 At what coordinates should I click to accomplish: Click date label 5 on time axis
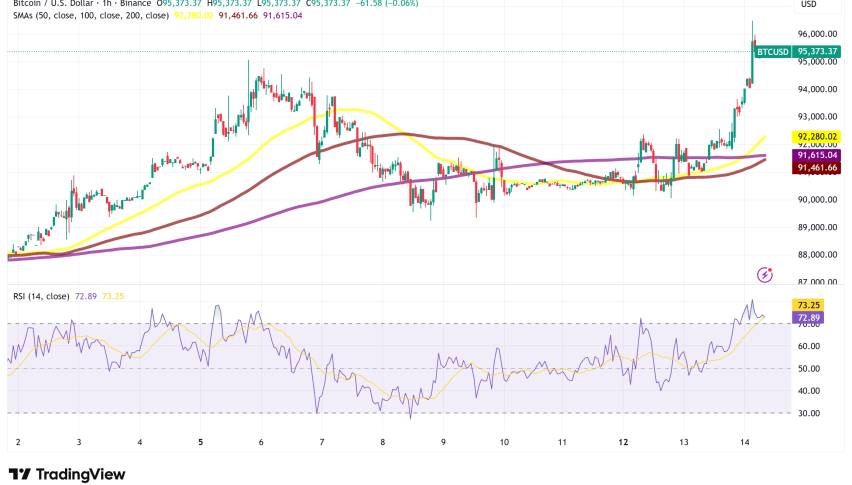201,441
